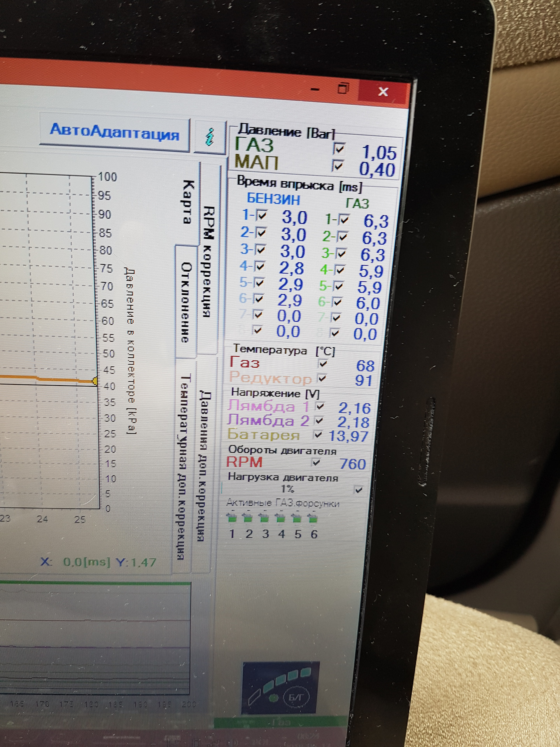
Task: Click active gas injector 2 icon
Action: pyautogui.click(x=248, y=517)
